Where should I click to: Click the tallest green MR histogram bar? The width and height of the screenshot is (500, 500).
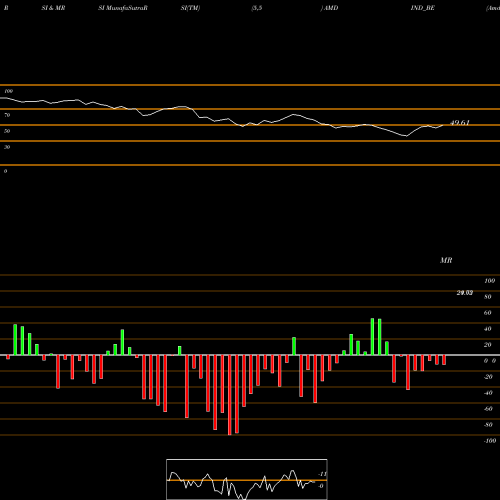click(x=373, y=337)
